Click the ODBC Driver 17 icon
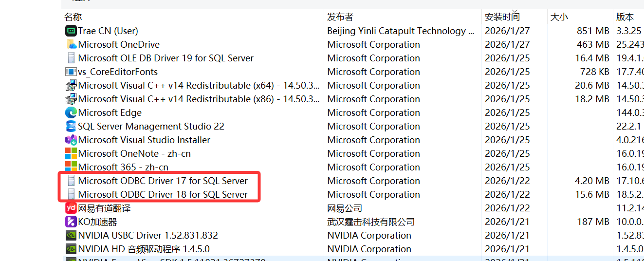Image resolution: width=644 pixels, height=261 pixels. pyautogui.click(x=71, y=181)
